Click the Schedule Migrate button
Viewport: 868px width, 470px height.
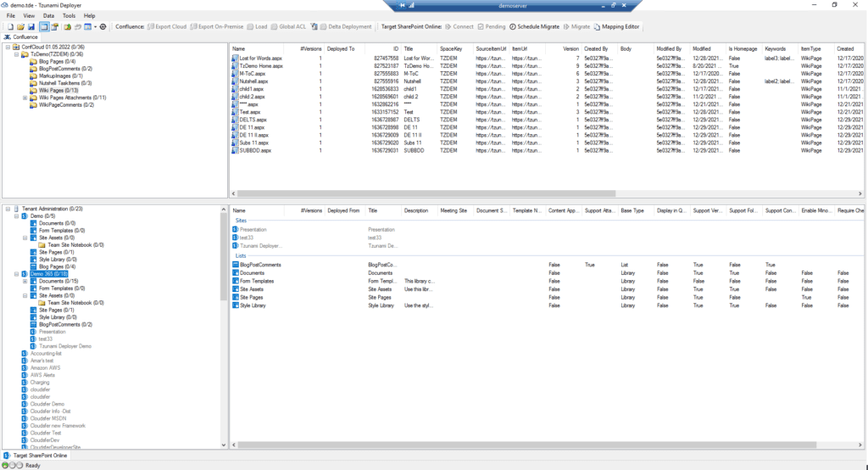(534, 26)
